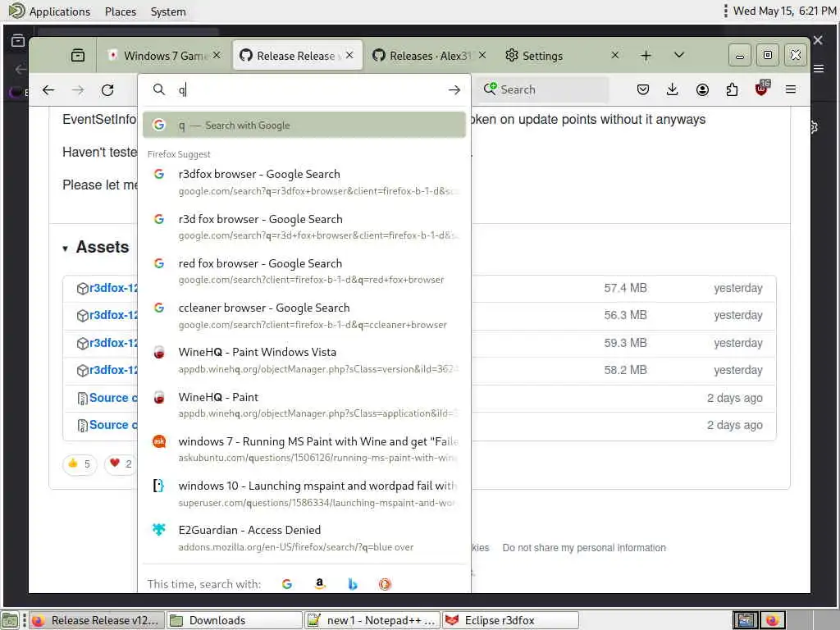Close the Windows 7 Games tab
The image size is (840, 630).
[217, 55]
